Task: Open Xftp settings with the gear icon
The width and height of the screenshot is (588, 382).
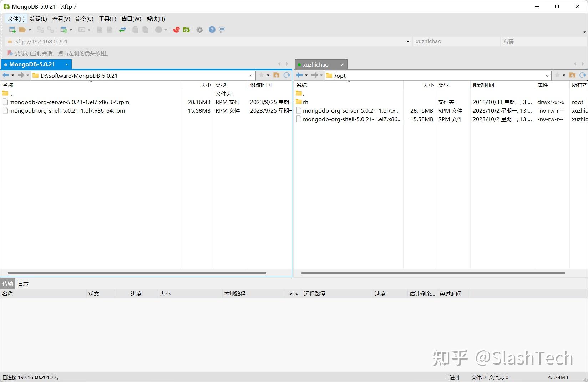Action: click(199, 30)
